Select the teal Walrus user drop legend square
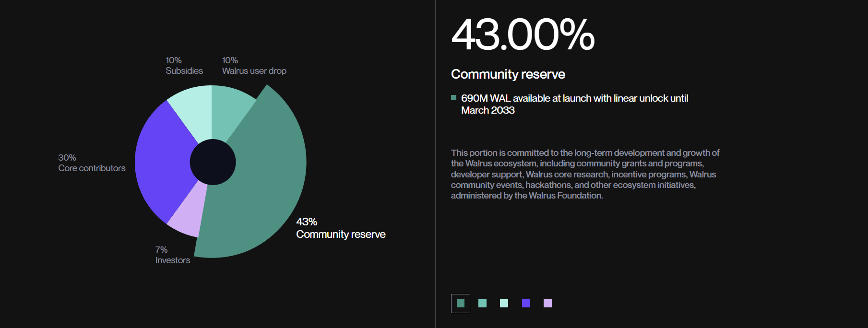868x328 pixels. coord(483,304)
